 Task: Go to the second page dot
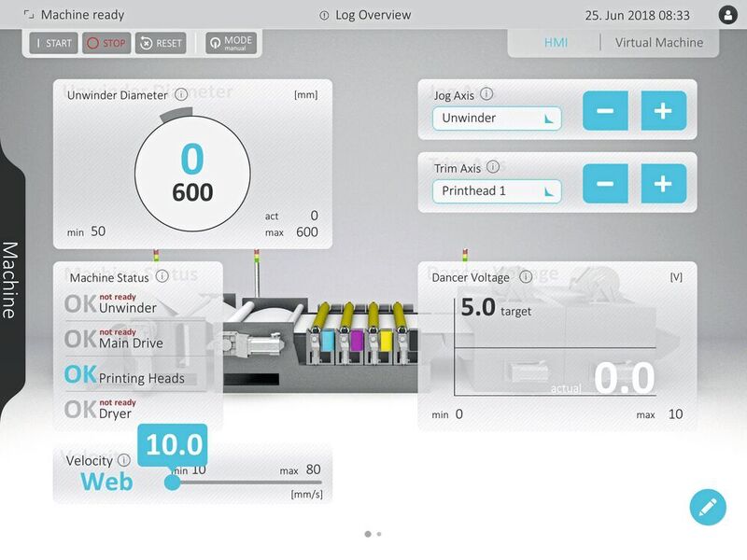tap(379, 534)
